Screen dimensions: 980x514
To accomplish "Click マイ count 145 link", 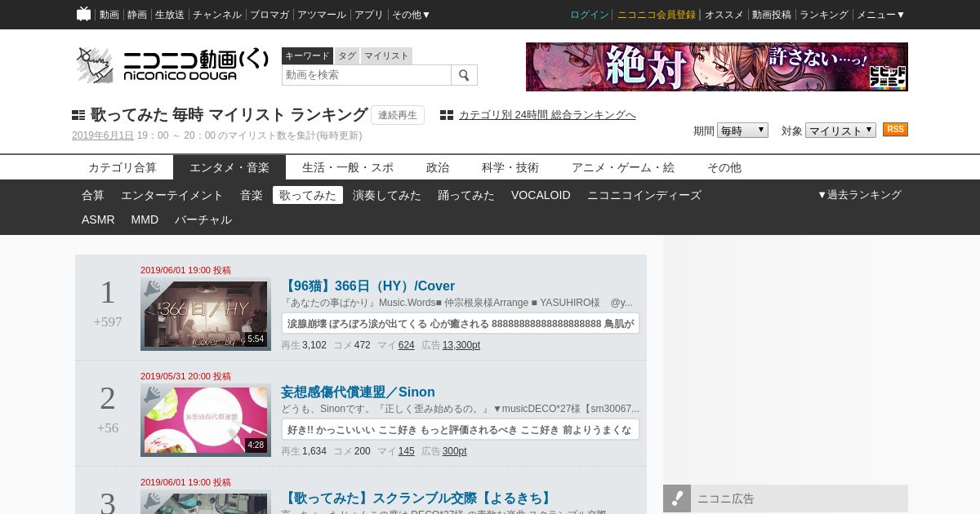I will [x=407, y=451].
